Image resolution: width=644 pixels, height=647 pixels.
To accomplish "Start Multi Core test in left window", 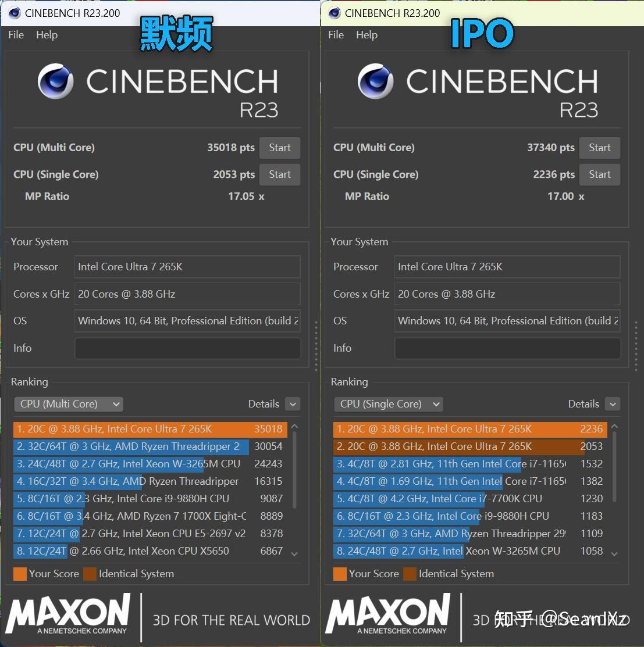I will click(279, 148).
